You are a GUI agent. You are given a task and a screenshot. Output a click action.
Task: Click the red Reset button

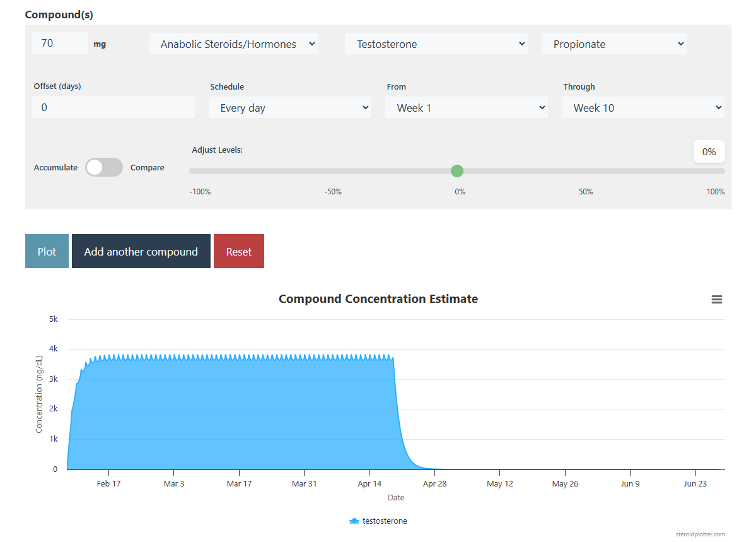pyautogui.click(x=238, y=252)
